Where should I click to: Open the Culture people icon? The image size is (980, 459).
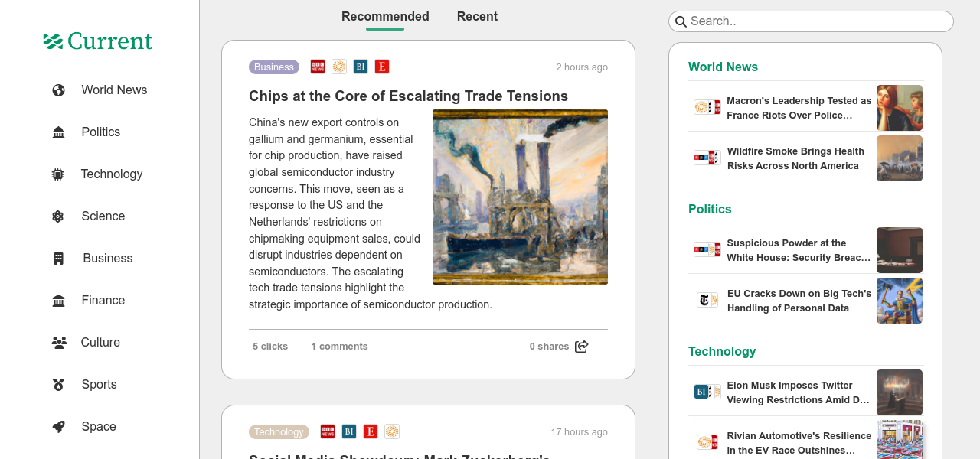click(59, 343)
